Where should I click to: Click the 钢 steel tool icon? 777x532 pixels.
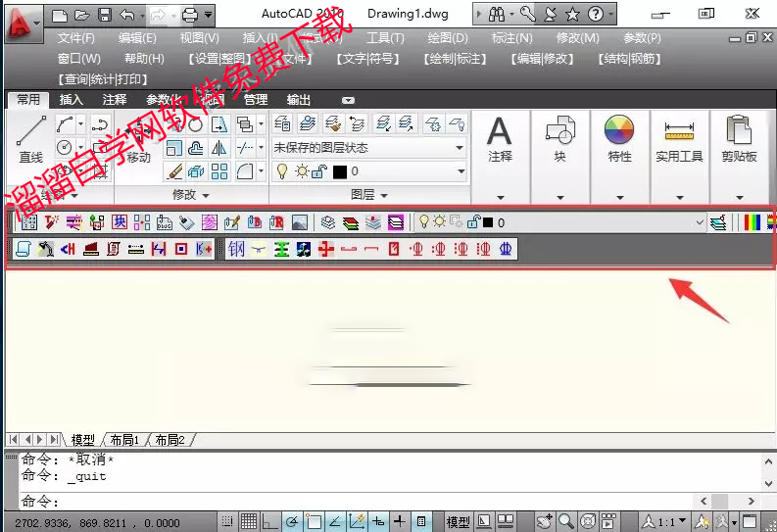pos(236,249)
